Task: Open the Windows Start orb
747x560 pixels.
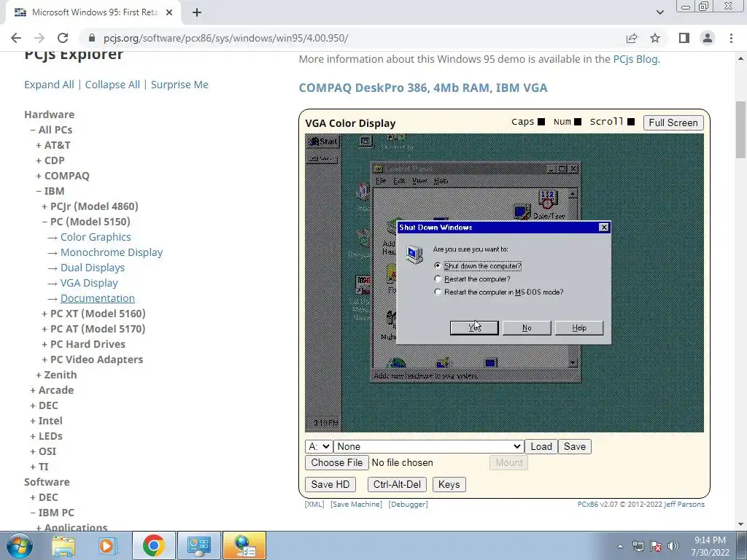Action: pos(20,545)
